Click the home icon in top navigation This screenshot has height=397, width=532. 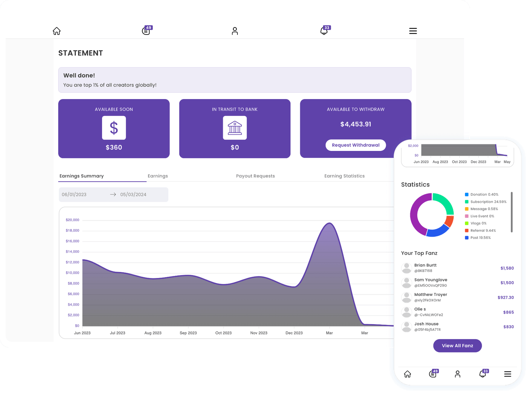tap(57, 31)
